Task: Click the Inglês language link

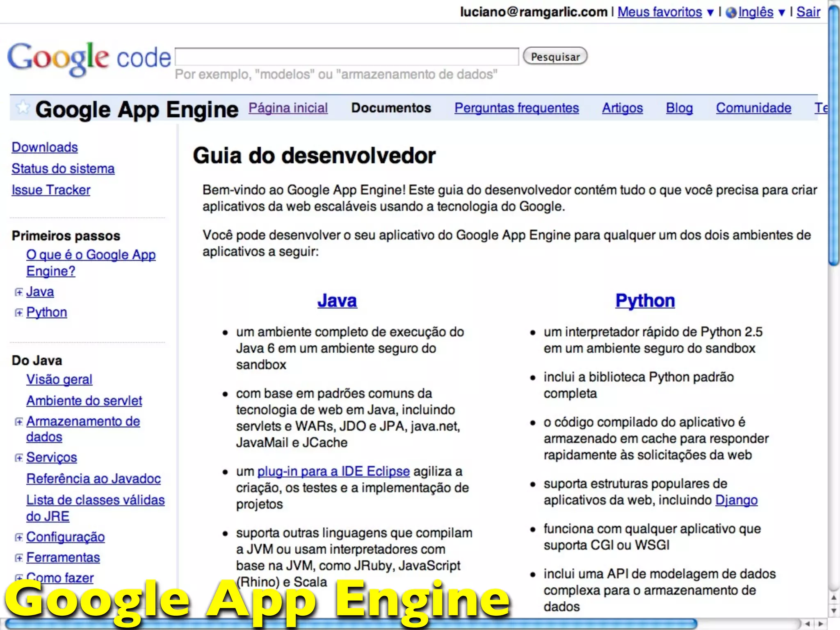Action: pyautogui.click(x=756, y=12)
